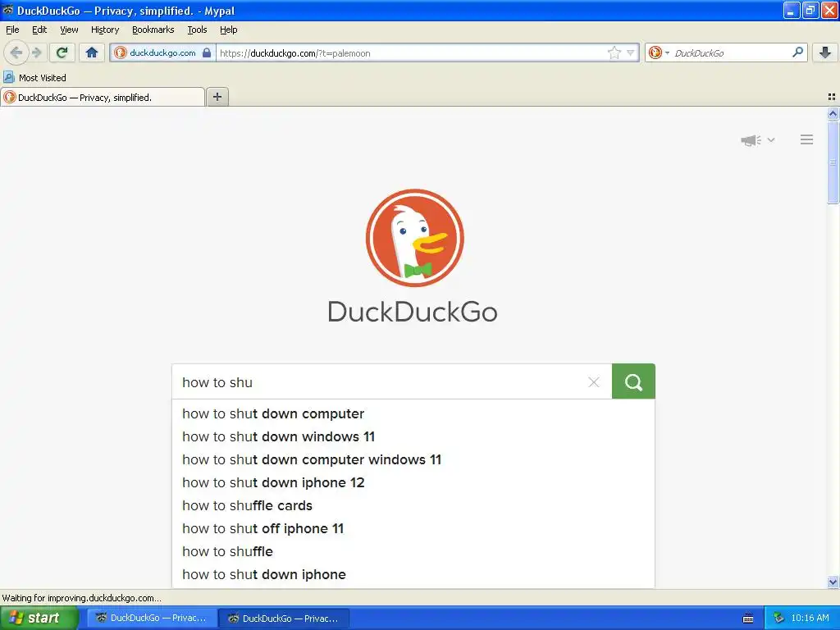Viewport: 840px width, 630px height.
Task: Clear the search text with the X icon
Action: coord(594,382)
